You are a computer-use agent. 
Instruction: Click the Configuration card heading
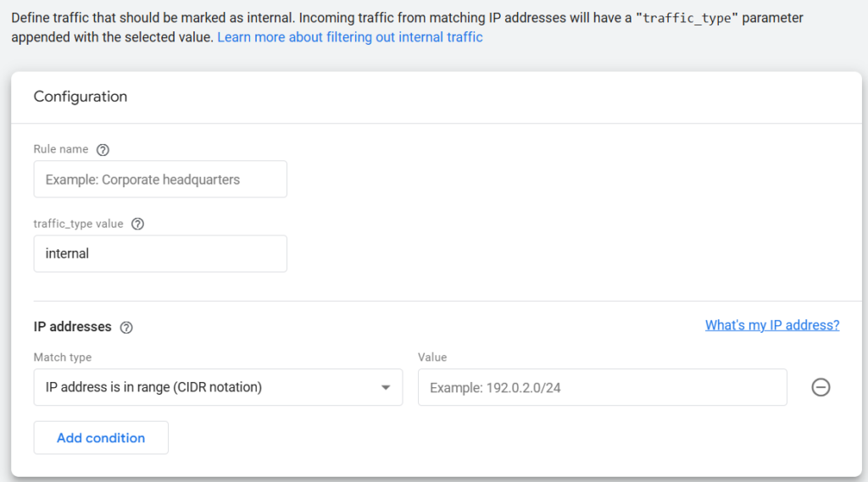tap(81, 97)
